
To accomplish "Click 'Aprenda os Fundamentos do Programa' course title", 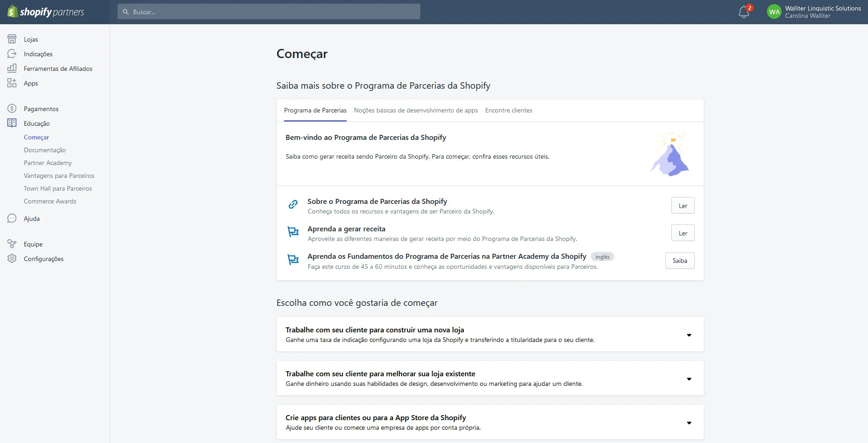I will [447, 256].
